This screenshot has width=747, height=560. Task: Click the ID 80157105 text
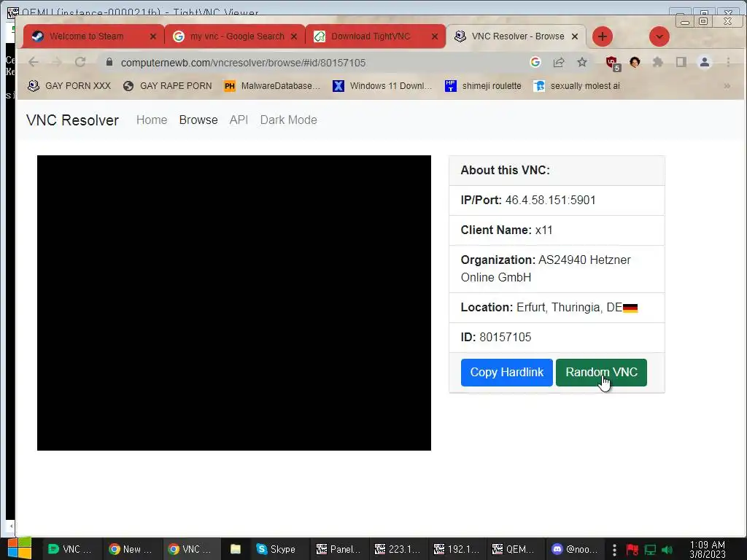pyautogui.click(x=496, y=337)
